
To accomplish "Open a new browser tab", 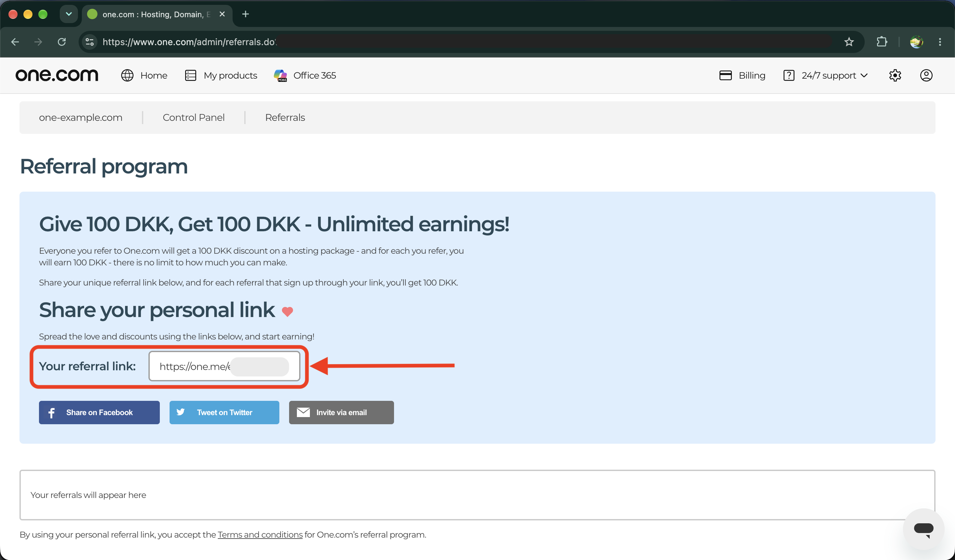I will pos(246,14).
